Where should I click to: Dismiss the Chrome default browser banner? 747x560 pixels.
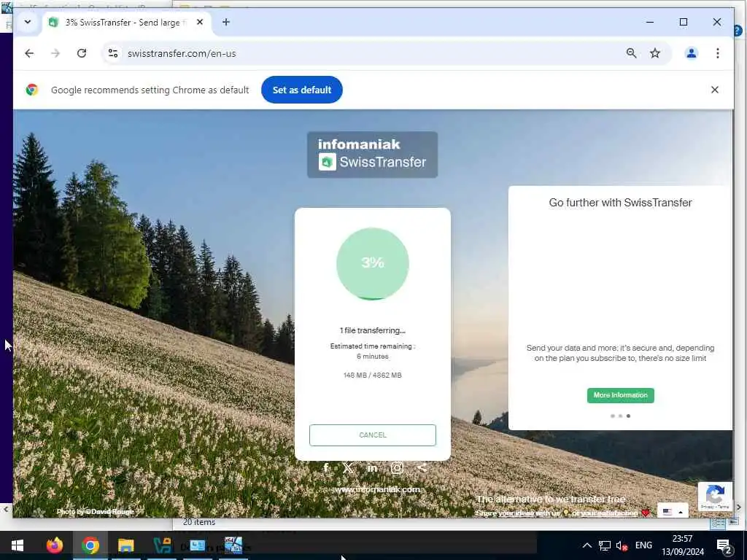[715, 90]
